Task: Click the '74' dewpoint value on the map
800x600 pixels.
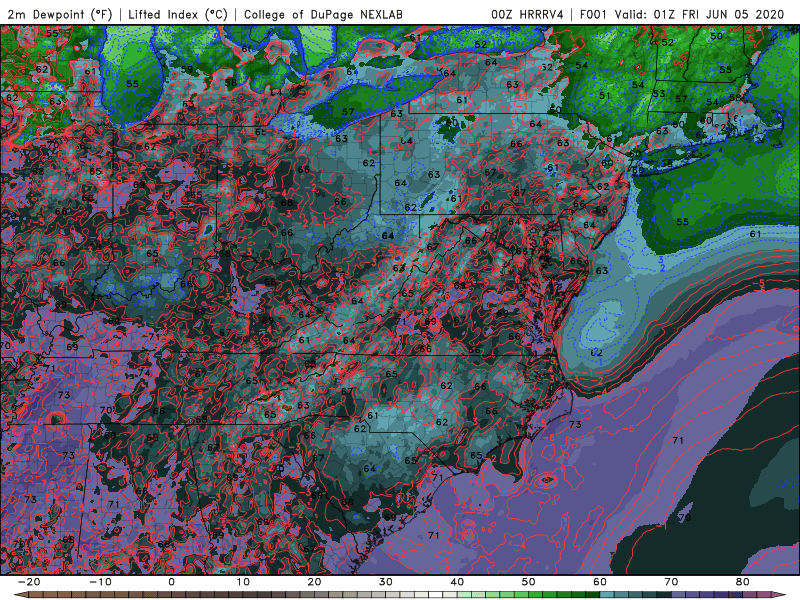Action: [x=144, y=373]
